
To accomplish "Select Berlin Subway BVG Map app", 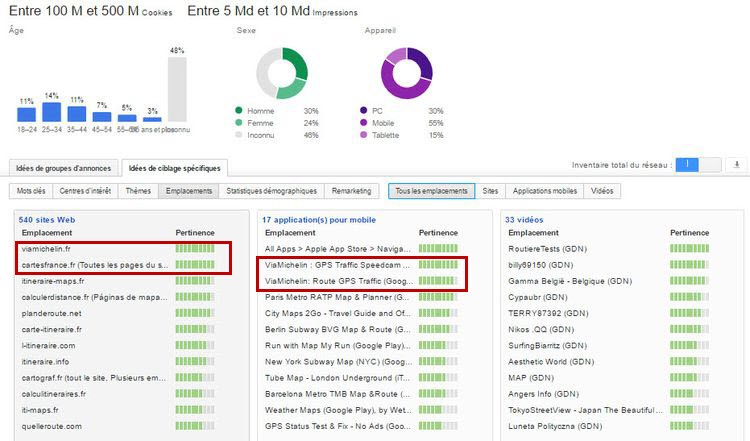I will [338, 330].
